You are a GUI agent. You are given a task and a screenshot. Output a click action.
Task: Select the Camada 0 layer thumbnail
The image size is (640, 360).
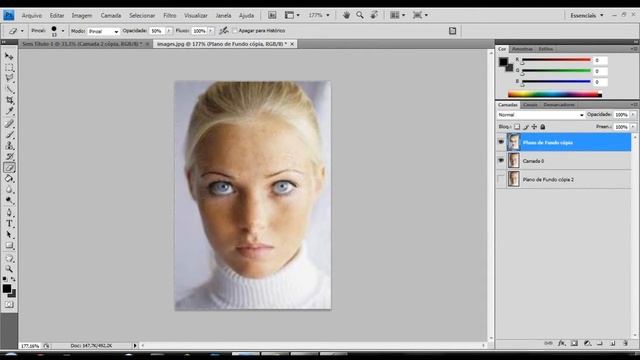513,161
